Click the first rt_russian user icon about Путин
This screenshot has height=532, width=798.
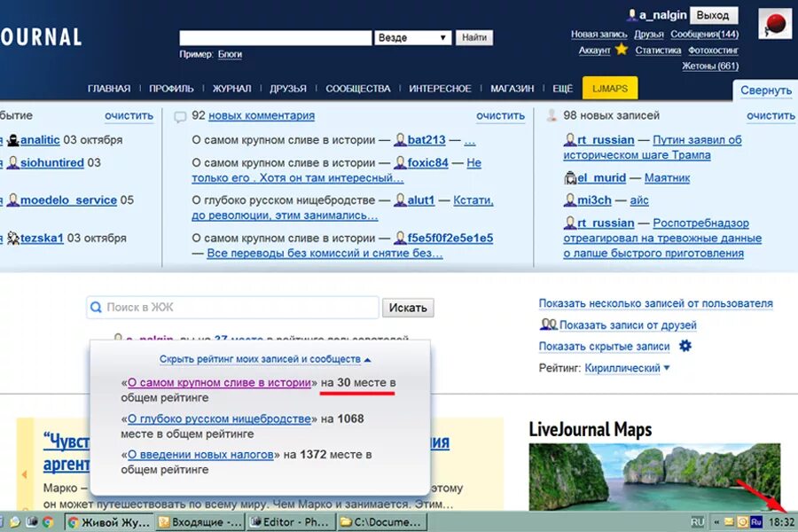tap(570, 139)
